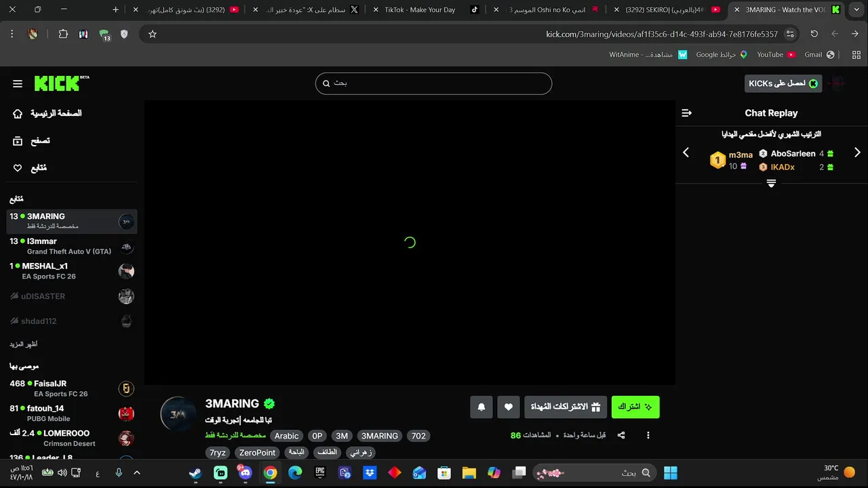Open the Gmail bookmark
868x488 pixels.
point(819,54)
